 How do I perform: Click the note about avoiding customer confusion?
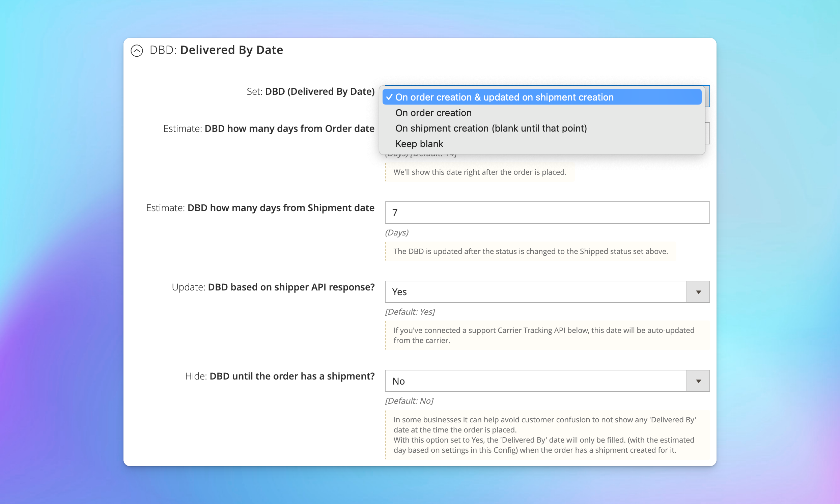point(547,435)
